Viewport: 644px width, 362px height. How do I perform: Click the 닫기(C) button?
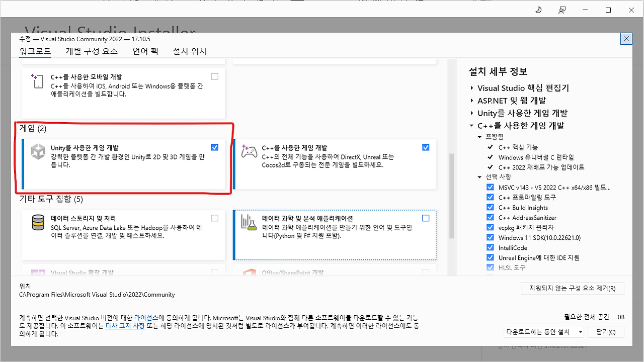click(x=606, y=332)
